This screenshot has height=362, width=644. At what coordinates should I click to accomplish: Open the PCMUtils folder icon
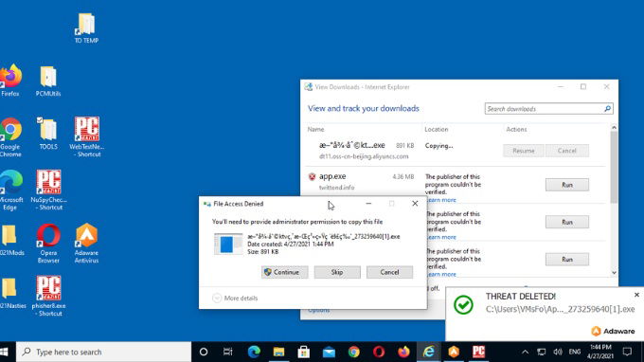pyautogui.click(x=48, y=81)
